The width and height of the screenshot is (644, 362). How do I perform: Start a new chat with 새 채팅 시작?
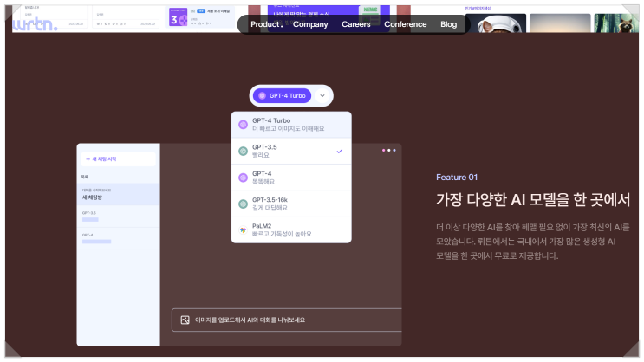click(119, 158)
